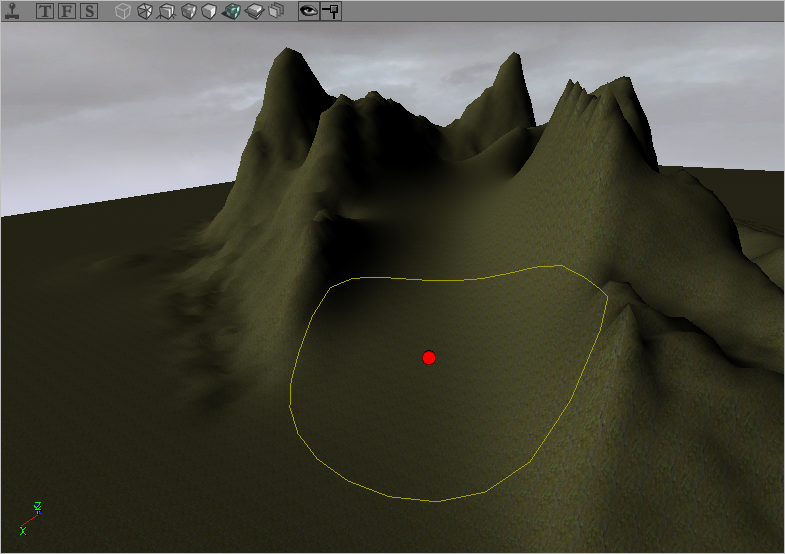Select the faceted polygon cube view mode
Screen dimensions: 785x554
point(145,11)
